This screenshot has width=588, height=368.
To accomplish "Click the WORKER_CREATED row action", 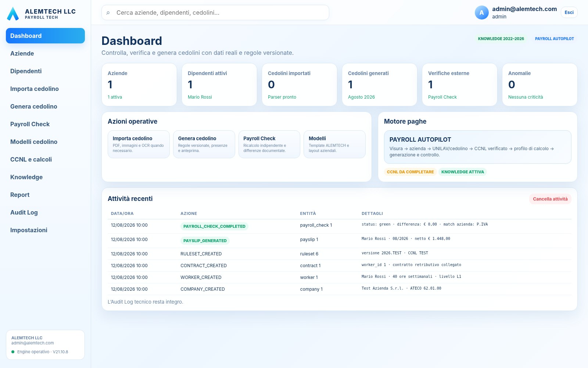I will coord(201,277).
